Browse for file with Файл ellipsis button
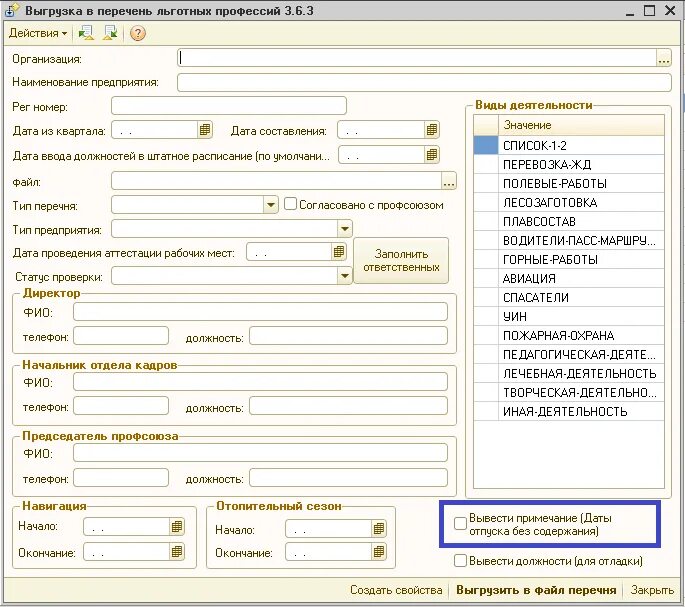Viewport: 685px width, 607px height. click(449, 181)
